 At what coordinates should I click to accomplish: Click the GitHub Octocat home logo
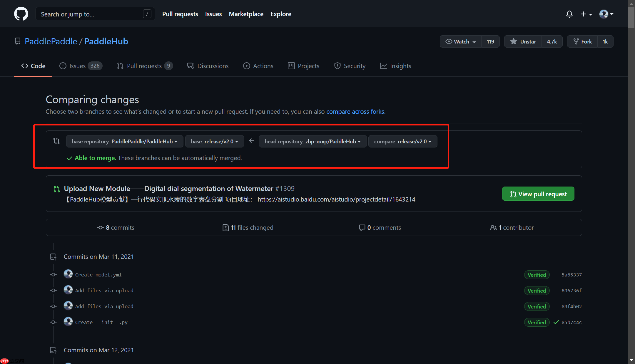[x=21, y=14]
